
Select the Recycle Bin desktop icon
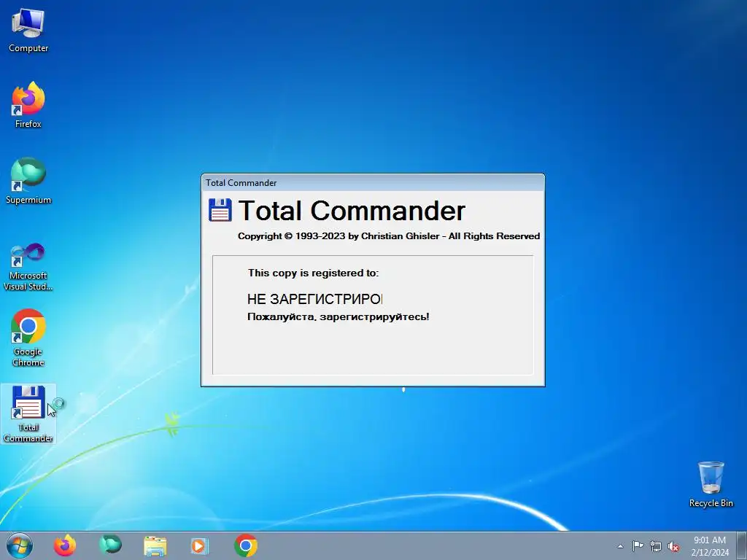pos(711,484)
